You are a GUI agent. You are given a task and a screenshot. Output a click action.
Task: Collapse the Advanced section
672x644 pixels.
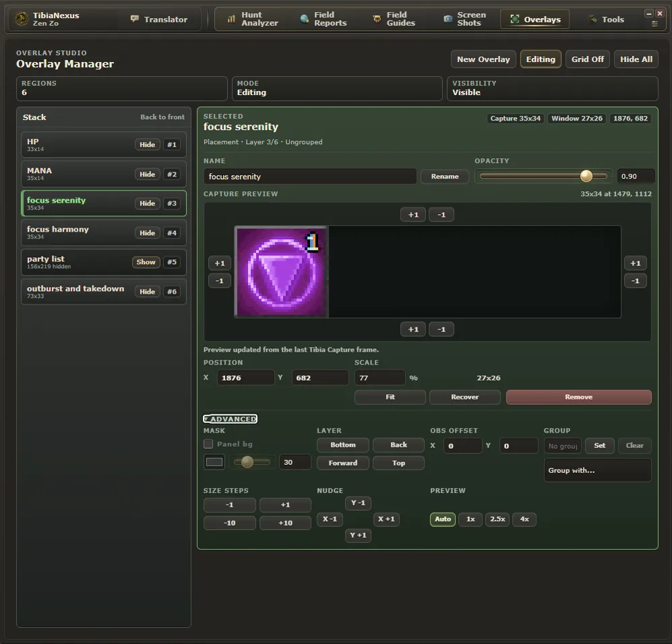click(x=230, y=419)
